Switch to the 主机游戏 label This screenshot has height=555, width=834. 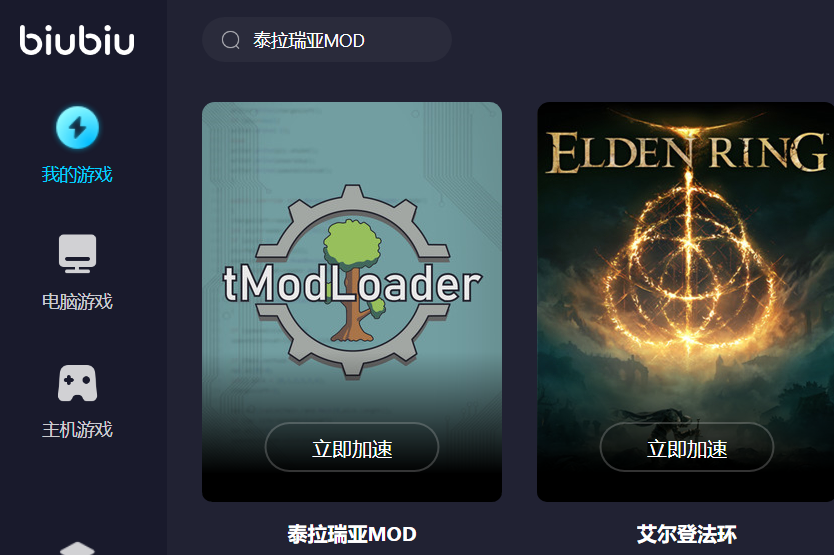pyautogui.click(x=77, y=429)
